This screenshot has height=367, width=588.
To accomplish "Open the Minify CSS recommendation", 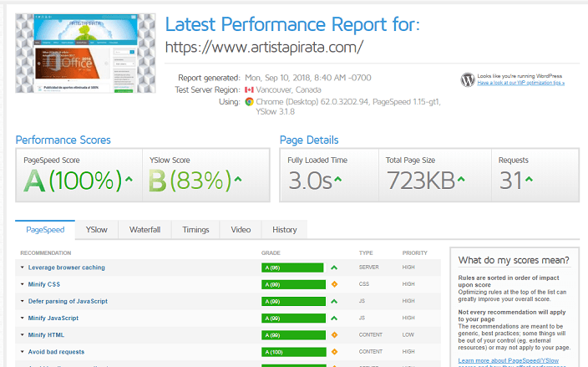I will pos(44,284).
